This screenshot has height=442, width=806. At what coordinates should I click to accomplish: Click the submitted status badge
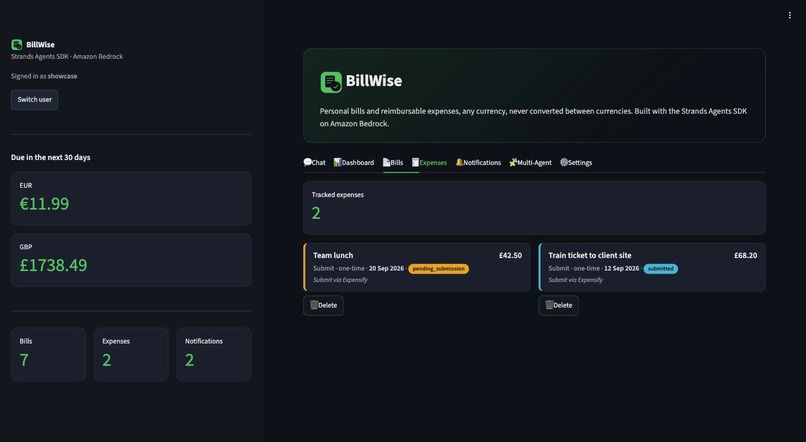[661, 268]
